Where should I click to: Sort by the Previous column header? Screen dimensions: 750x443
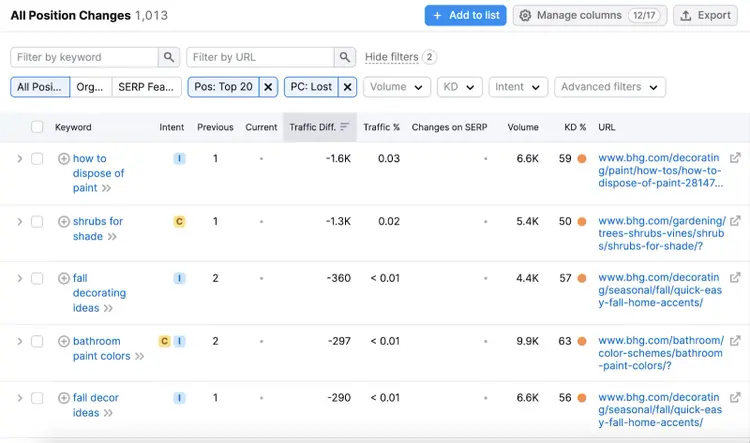coord(215,127)
